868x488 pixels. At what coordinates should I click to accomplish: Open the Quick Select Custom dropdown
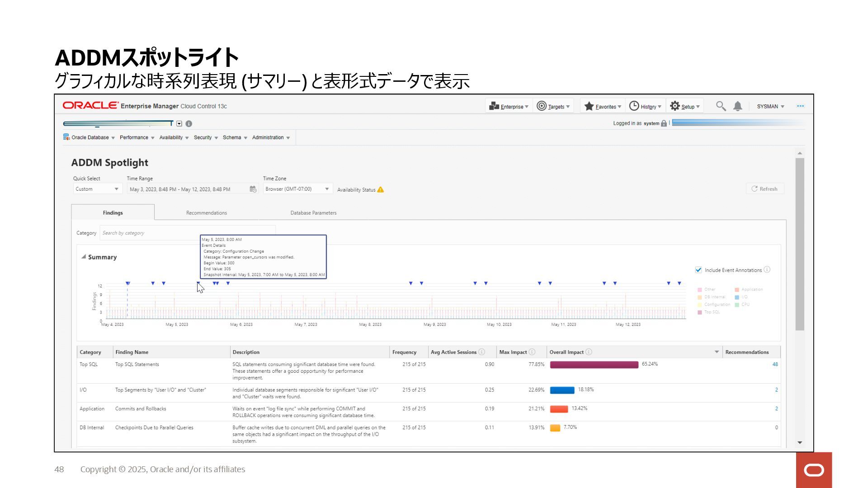pyautogui.click(x=97, y=189)
